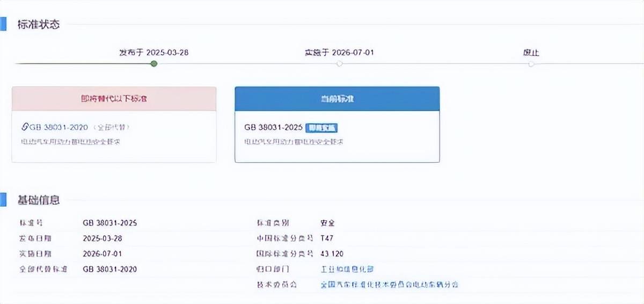Screen dimensions: 644x304
Task: Open the GB 38031-2020 replaced standard link
Action: pos(58,127)
